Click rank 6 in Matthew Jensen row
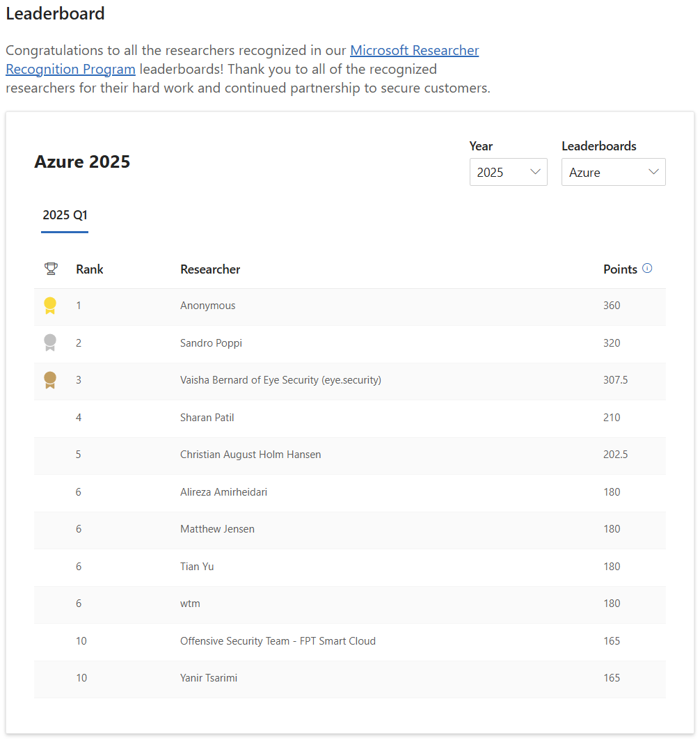This screenshot has width=700, height=740. tap(79, 529)
